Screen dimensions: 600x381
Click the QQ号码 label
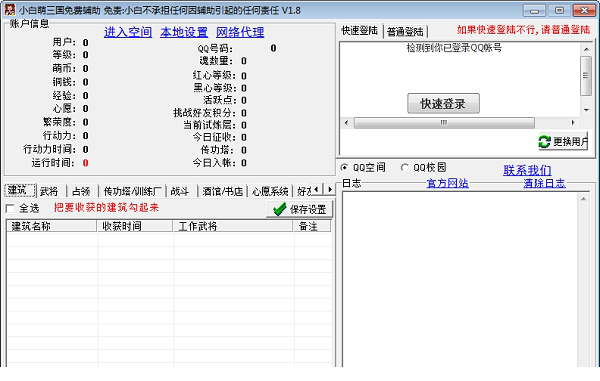[215, 49]
